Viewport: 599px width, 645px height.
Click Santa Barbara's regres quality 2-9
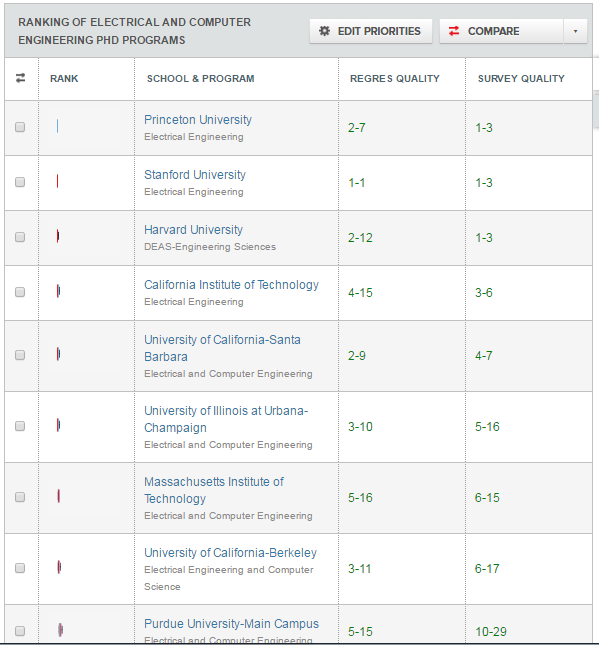[357, 356]
